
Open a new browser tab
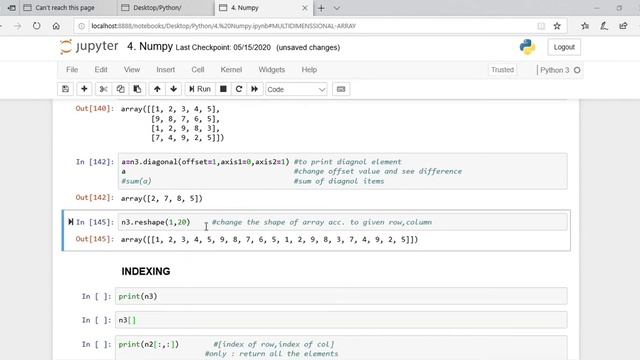321,8
